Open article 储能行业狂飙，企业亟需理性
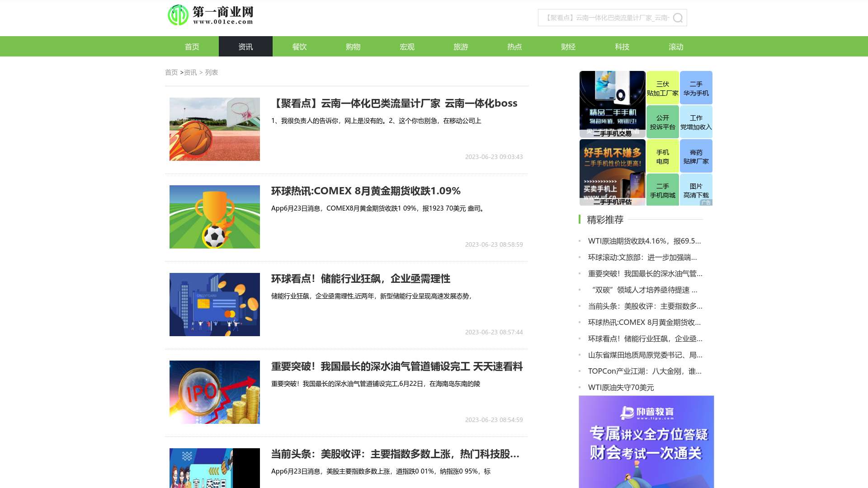 [361, 278]
